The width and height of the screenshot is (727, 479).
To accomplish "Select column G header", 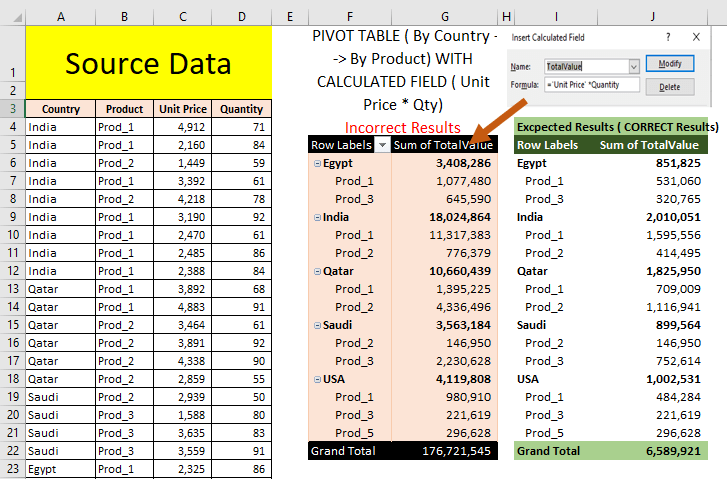I will [x=445, y=17].
